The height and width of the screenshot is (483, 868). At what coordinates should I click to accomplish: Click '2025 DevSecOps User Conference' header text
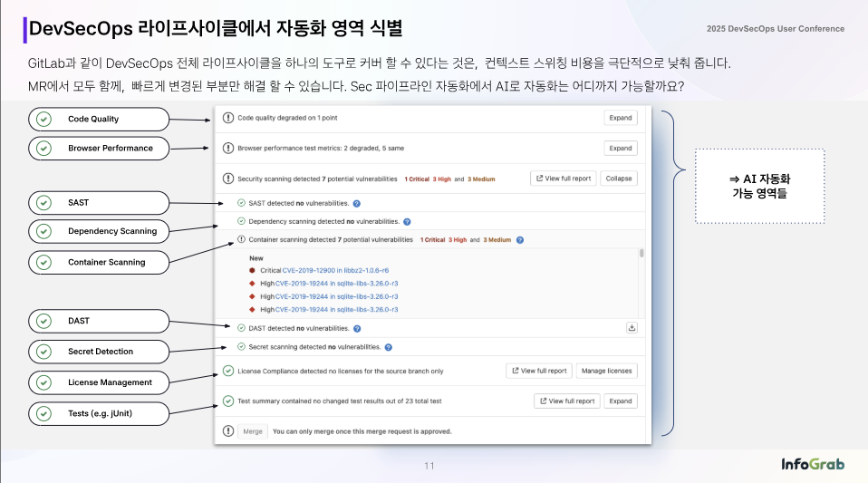[x=776, y=29]
